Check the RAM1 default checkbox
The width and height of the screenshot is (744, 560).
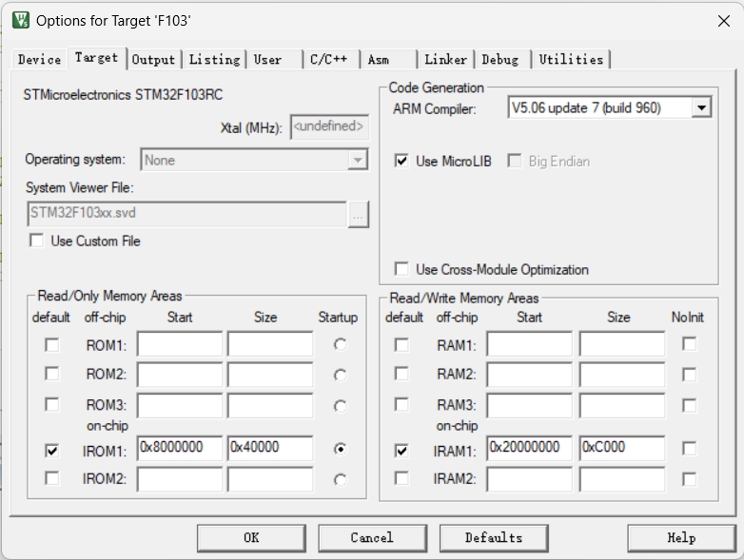tap(401, 345)
